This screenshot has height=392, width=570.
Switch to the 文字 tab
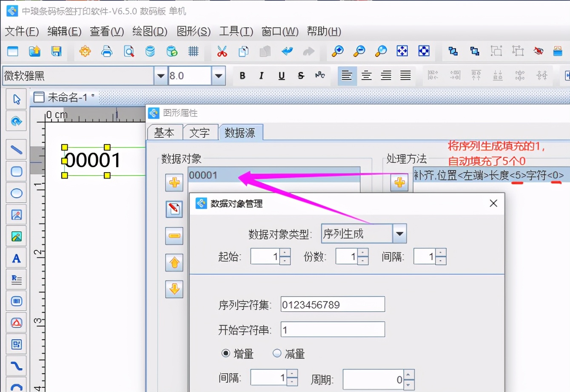pyautogui.click(x=199, y=133)
